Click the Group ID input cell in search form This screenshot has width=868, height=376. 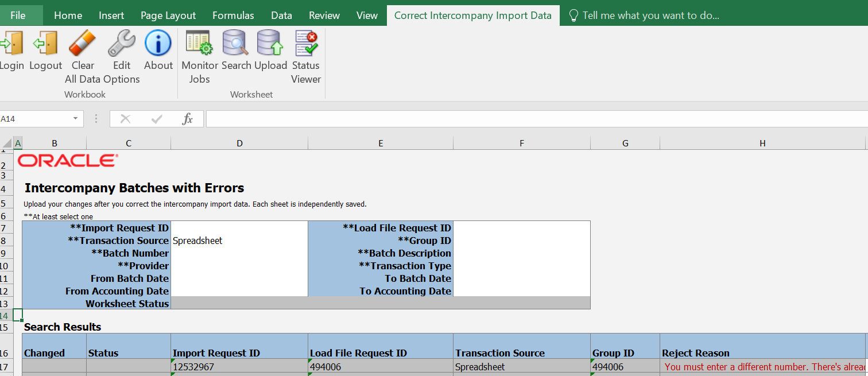(521, 241)
